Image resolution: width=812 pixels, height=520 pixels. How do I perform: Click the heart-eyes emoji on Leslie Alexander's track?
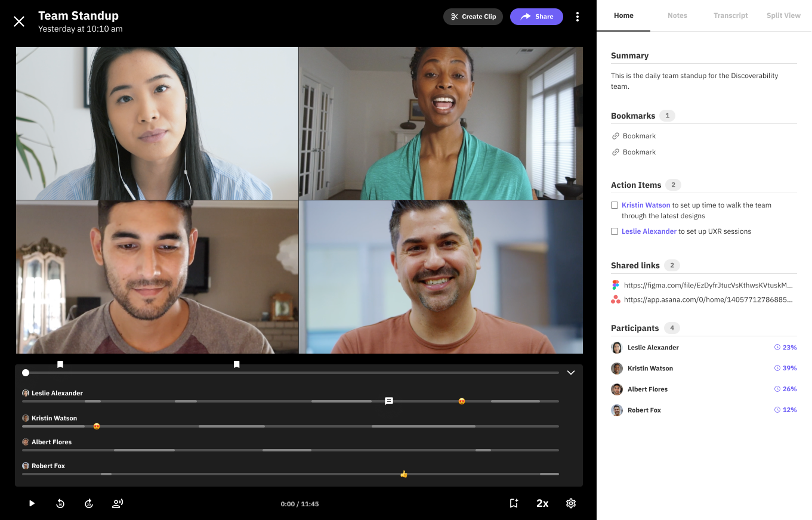click(462, 401)
